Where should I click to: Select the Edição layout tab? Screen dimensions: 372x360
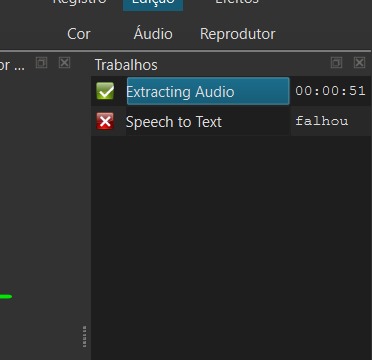(x=153, y=3)
